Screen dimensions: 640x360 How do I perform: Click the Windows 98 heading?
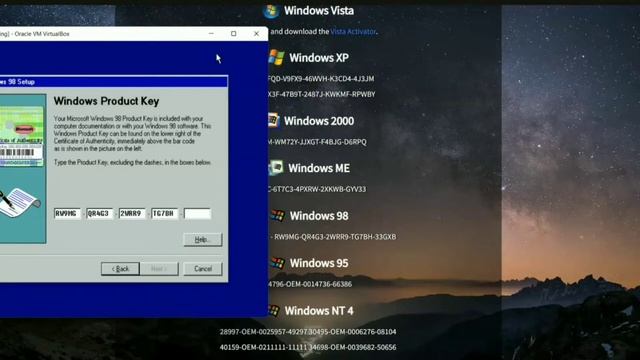[319, 216]
